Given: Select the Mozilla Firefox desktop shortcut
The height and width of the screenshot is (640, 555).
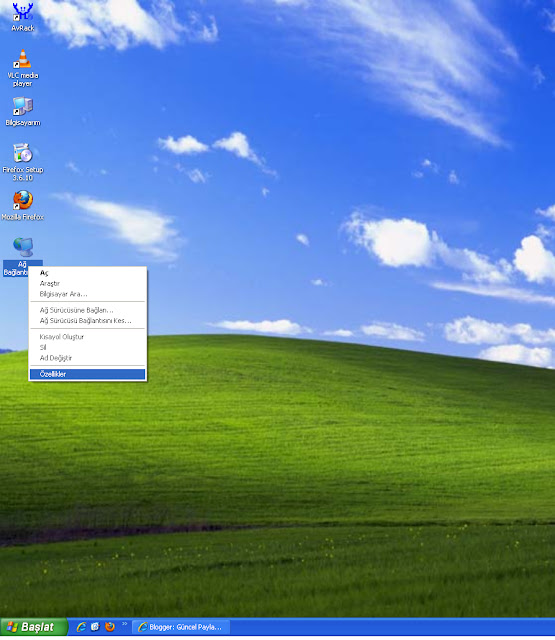Looking at the screenshot, I should pos(22,205).
